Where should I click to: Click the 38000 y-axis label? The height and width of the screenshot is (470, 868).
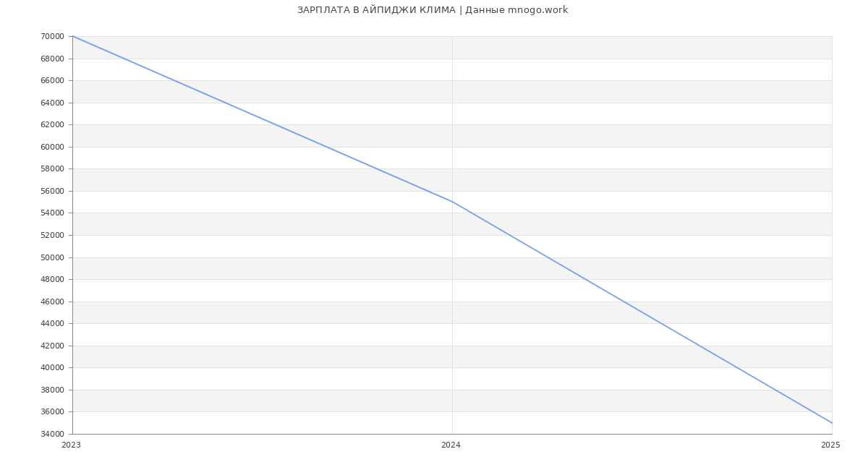click(53, 390)
